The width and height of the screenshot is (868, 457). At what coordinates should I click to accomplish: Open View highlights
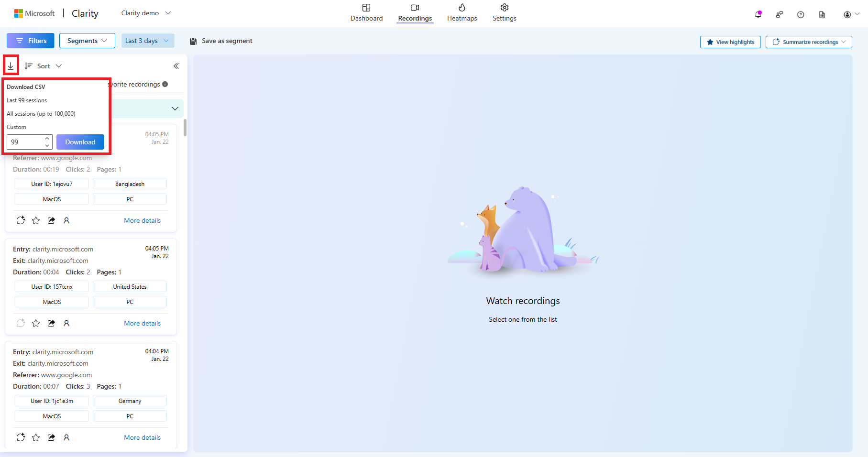(x=730, y=42)
